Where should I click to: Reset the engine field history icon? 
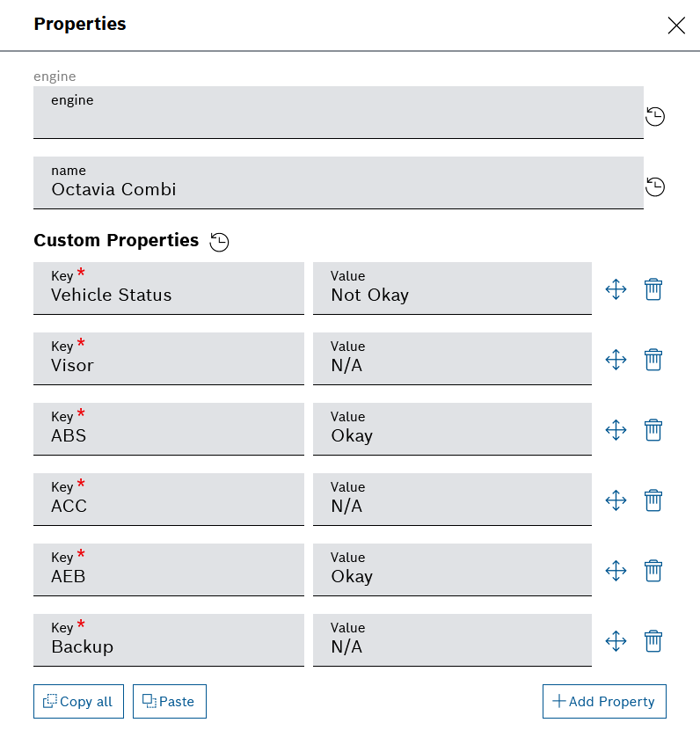pos(655,116)
